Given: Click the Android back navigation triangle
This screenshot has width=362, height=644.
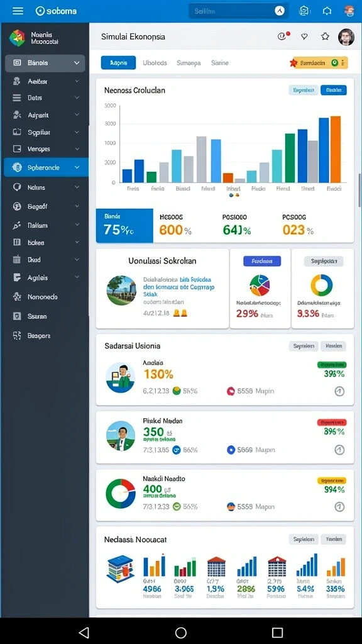Looking at the screenshot, I should click(x=84, y=632).
